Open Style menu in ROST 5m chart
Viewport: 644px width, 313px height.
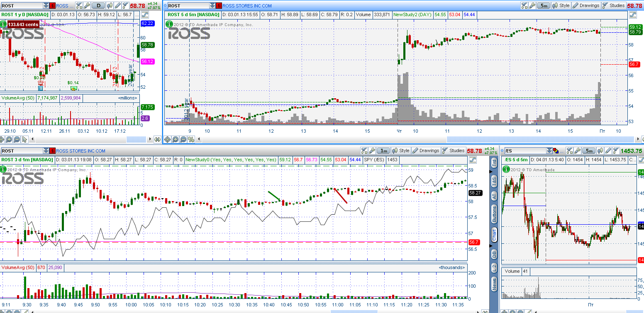coord(561,6)
